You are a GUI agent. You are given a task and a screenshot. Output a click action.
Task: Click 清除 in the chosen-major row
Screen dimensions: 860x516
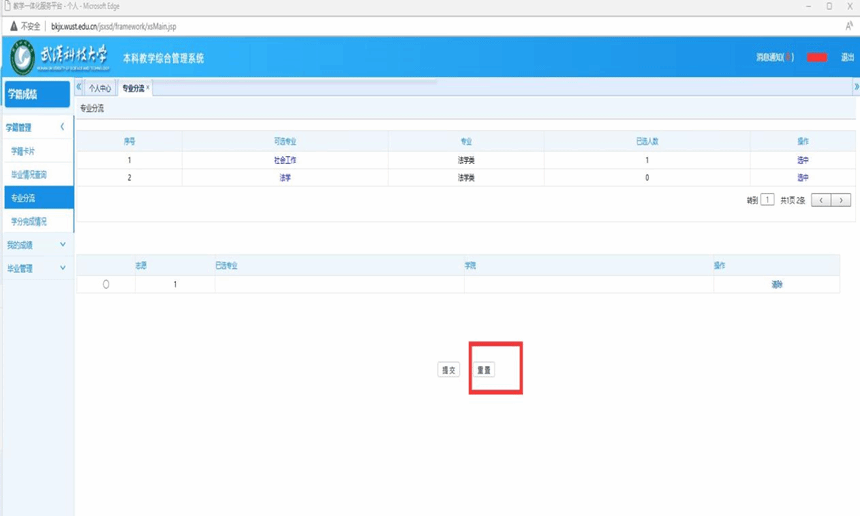(777, 285)
